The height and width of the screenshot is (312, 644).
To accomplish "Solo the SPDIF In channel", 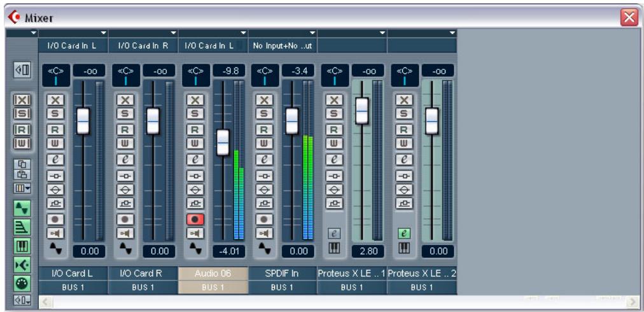I will 264,113.
